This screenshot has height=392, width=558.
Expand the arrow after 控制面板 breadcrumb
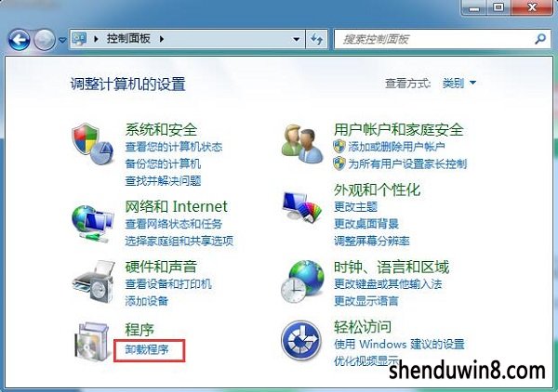coord(162,39)
